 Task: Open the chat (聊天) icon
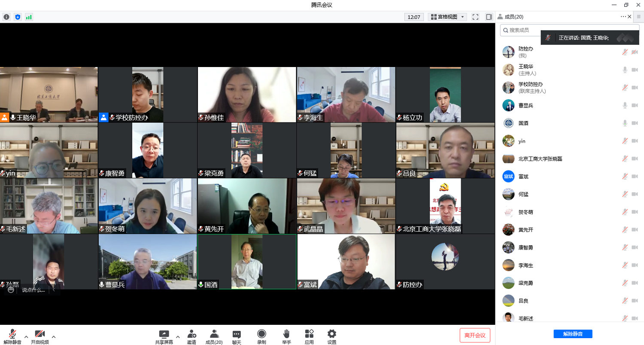pos(237,334)
